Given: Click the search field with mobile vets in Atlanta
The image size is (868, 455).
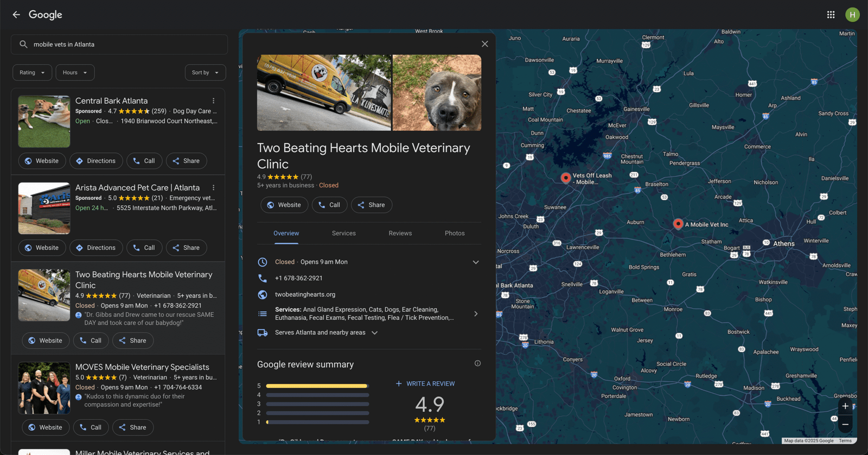Looking at the screenshot, I should click(x=119, y=45).
